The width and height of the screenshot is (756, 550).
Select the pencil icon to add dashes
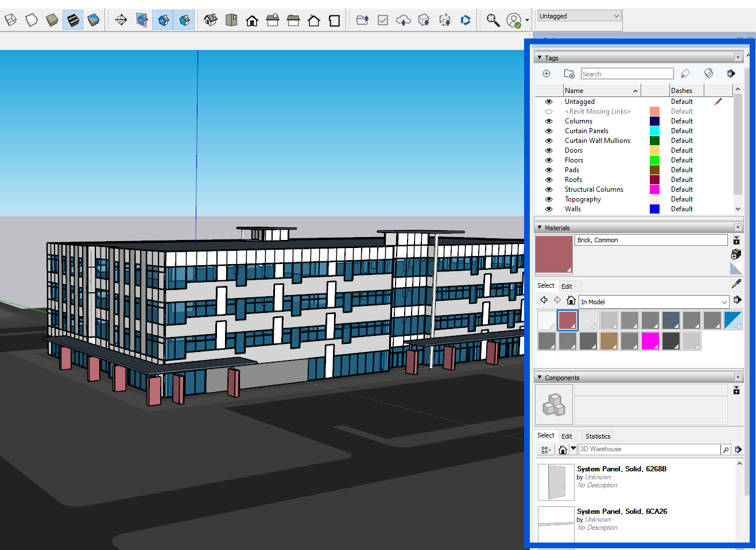pyautogui.click(x=685, y=73)
